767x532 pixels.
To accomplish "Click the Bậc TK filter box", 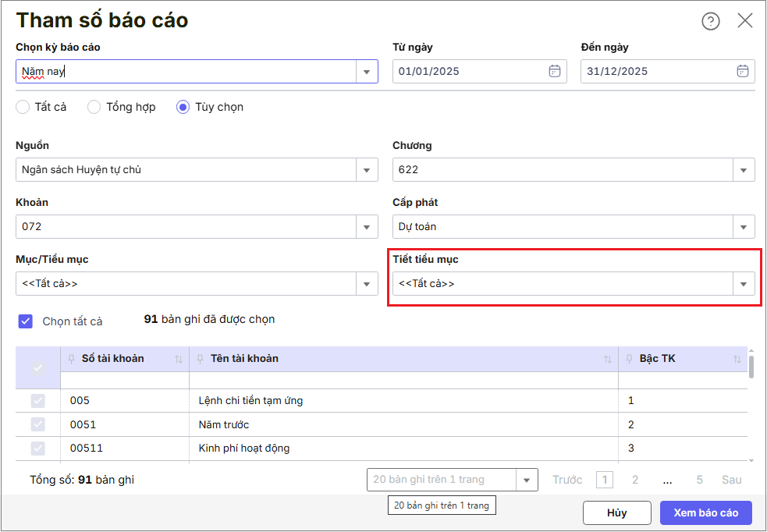I will click(683, 381).
